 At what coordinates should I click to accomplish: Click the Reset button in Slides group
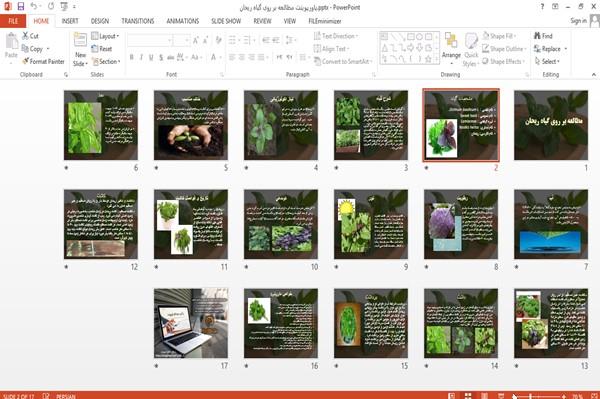[x=102, y=49]
